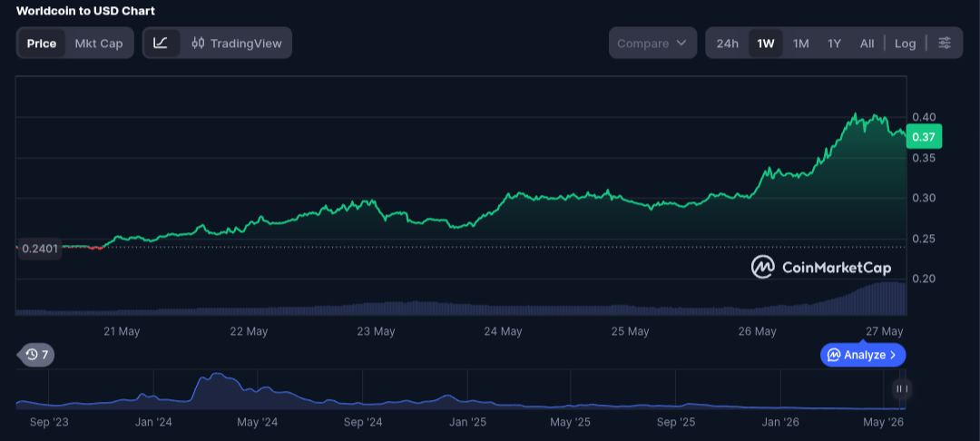Click the 25 May date label
This screenshot has width=980, height=441.
coord(630,331)
